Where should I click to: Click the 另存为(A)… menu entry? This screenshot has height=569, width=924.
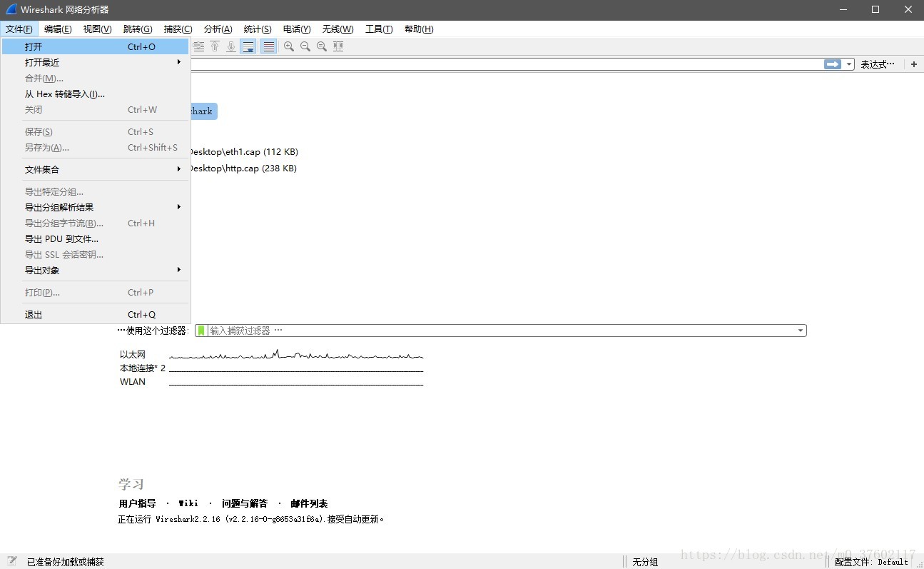(x=96, y=147)
